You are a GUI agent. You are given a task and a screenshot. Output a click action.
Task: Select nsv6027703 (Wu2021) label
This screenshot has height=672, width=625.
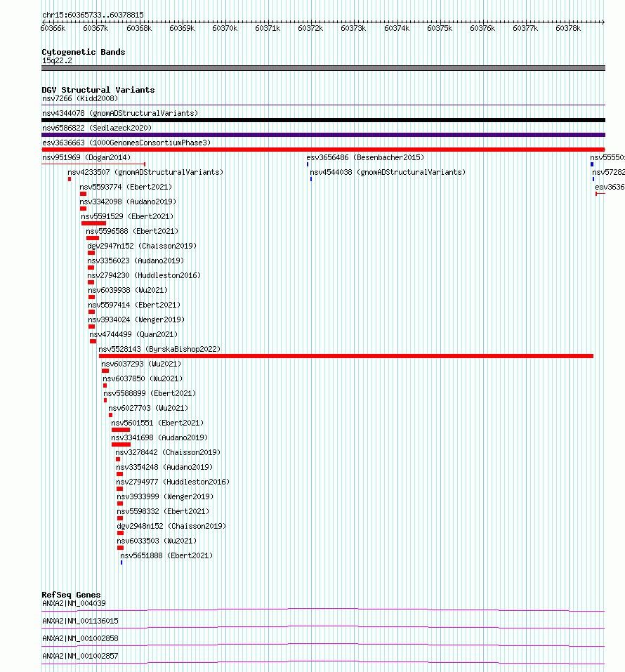(148, 408)
